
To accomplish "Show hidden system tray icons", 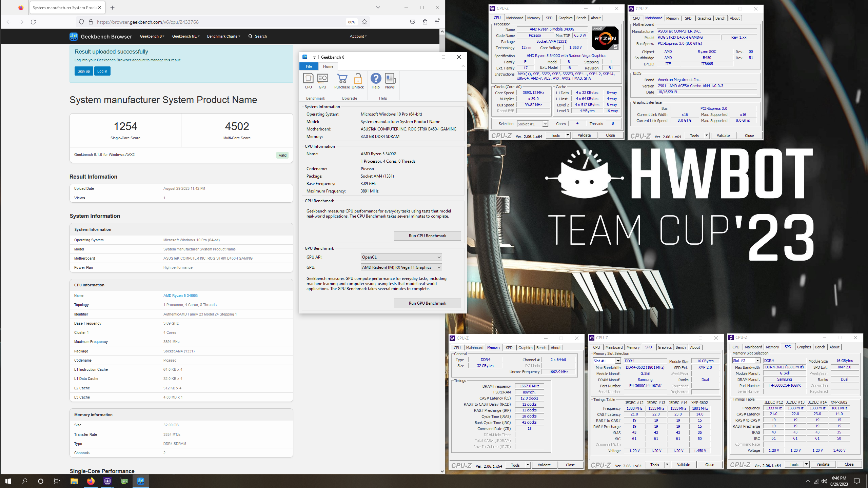I will click(808, 481).
